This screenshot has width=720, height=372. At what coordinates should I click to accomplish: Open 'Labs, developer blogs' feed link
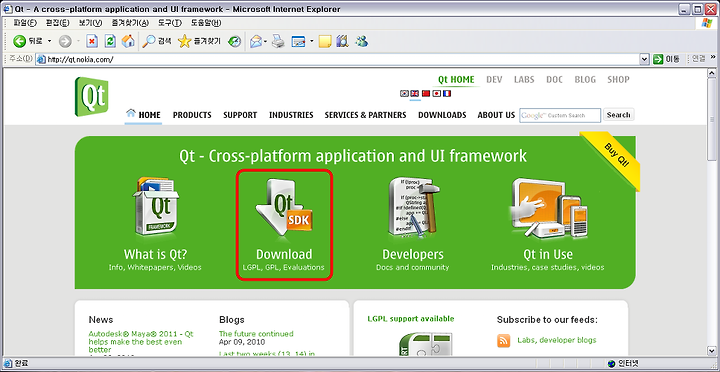(557, 340)
